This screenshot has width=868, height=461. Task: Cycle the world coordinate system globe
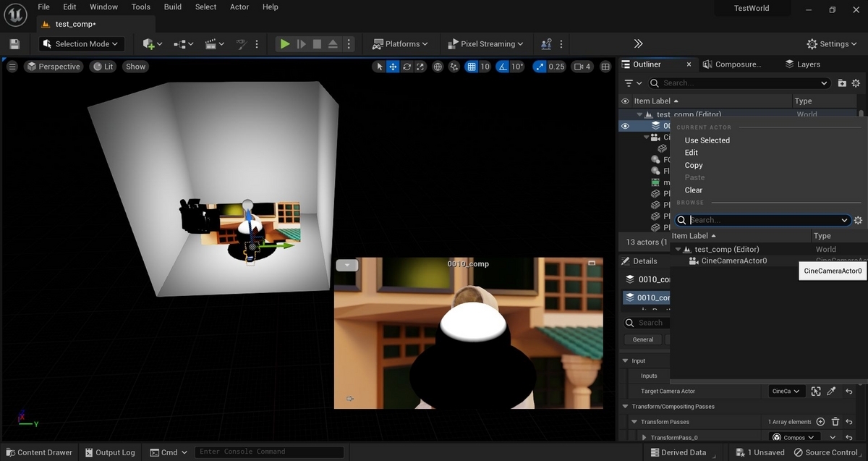click(x=438, y=67)
